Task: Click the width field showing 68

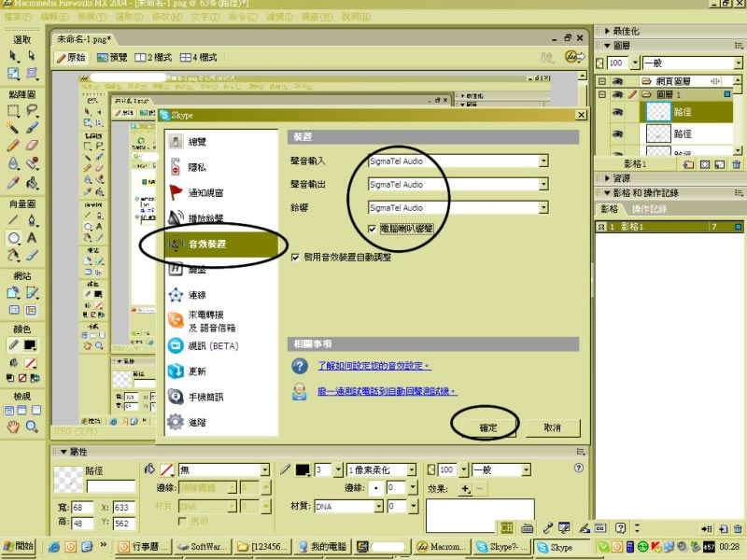Action: 82,508
